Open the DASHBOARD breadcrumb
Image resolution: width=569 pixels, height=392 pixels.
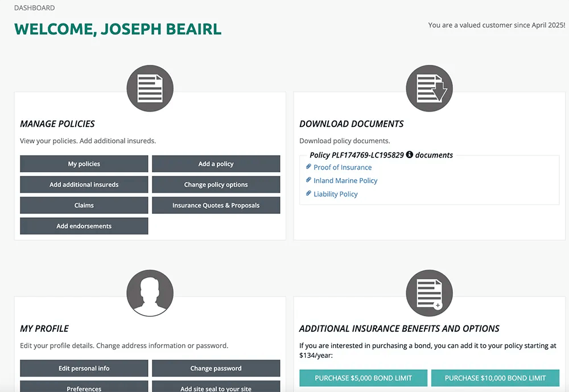tap(34, 7)
